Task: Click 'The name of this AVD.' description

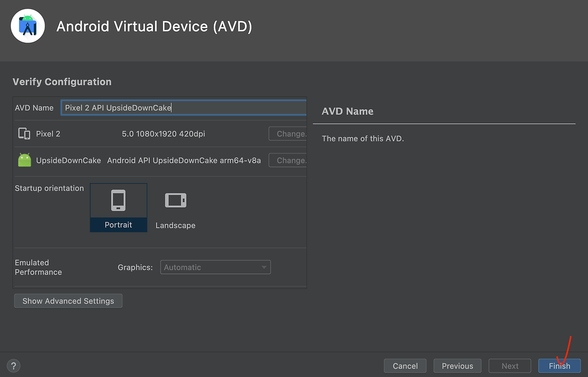Action: [x=363, y=138]
